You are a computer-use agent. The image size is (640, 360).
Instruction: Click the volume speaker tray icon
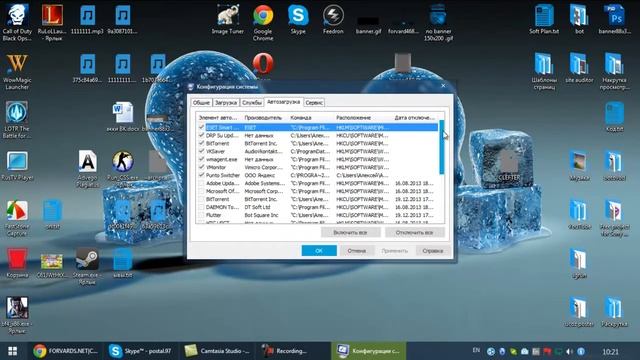click(x=569, y=351)
